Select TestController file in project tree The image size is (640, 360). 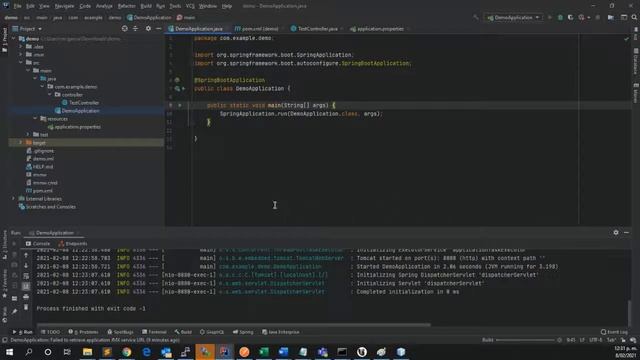(x=80, y=103)
